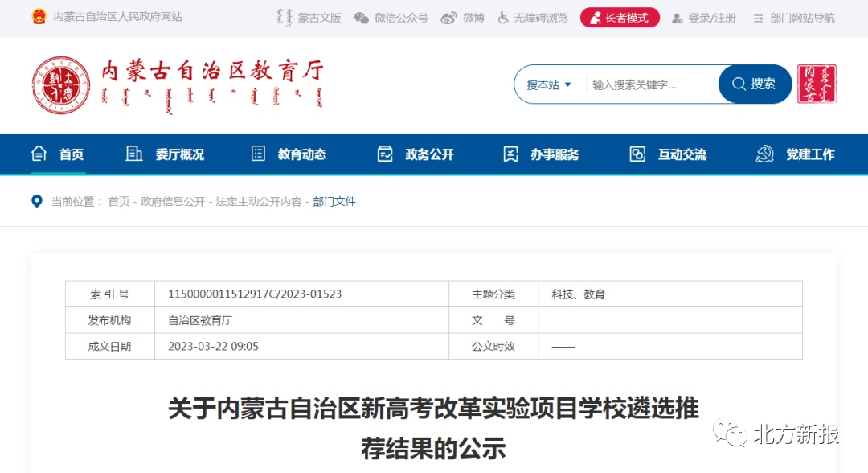
Task: Toggle the red 长者模式 senior mode
Action: (620, 18)
